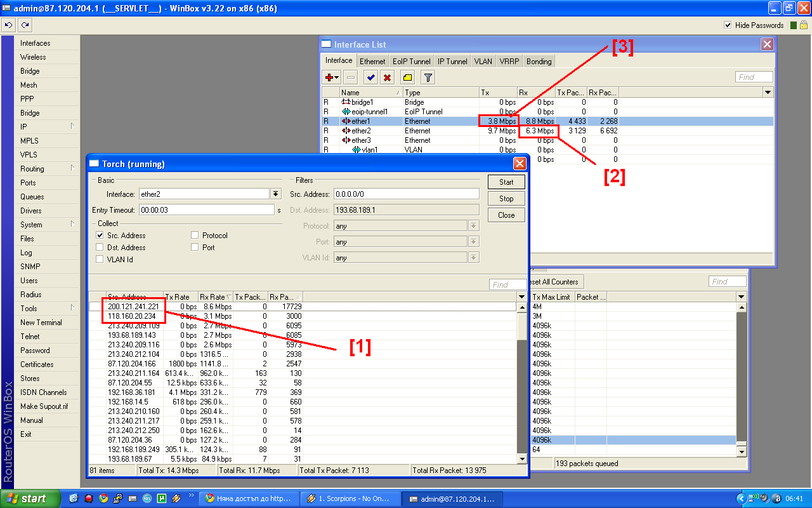Screen dimensions: 812x508
Task: Click the redo arrow in the toolbar
Action: point(25,25)
